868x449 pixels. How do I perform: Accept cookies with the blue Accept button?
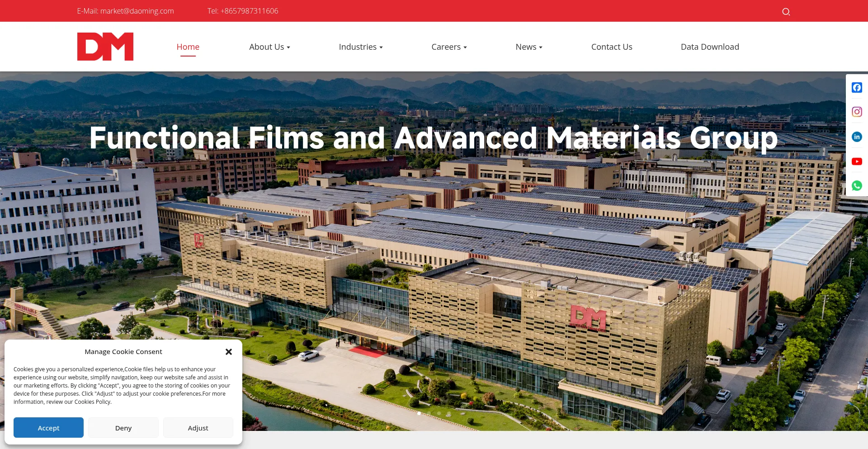[48, 428]
